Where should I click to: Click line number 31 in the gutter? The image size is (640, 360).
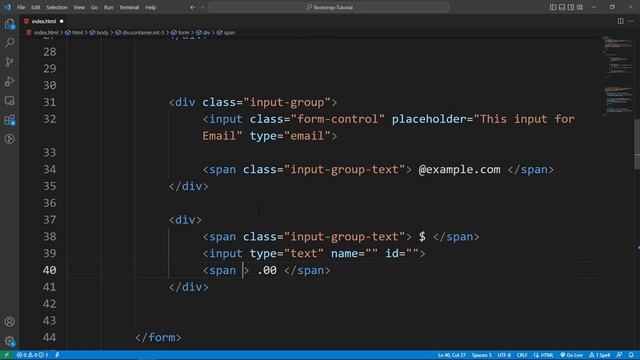point(49,102)
